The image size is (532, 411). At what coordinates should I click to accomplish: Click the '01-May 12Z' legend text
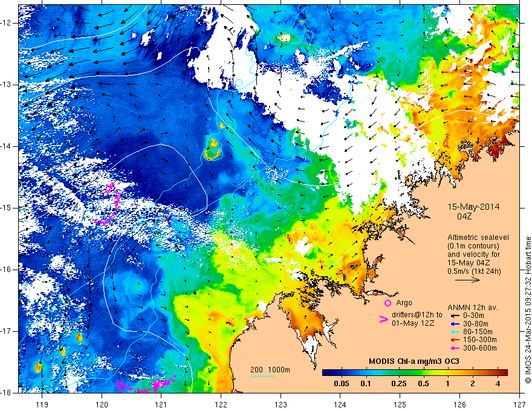coord(412,323)
